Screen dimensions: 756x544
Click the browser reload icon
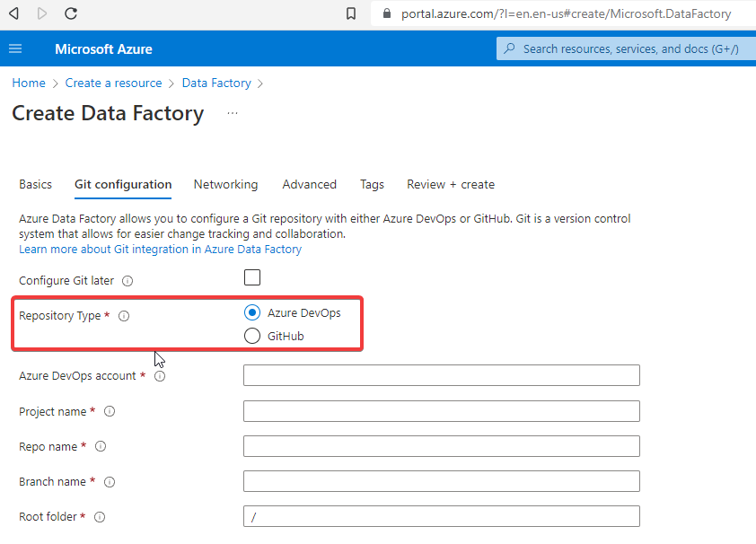(71, 13)
